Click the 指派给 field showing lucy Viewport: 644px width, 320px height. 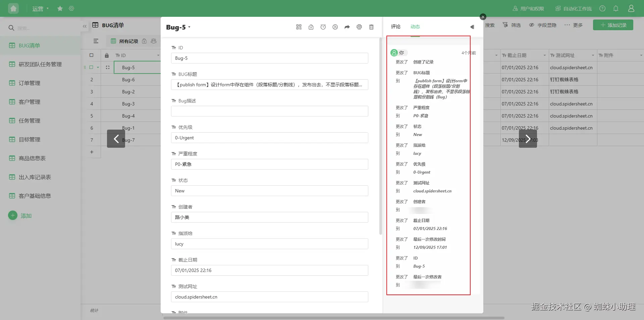[270, 244]
